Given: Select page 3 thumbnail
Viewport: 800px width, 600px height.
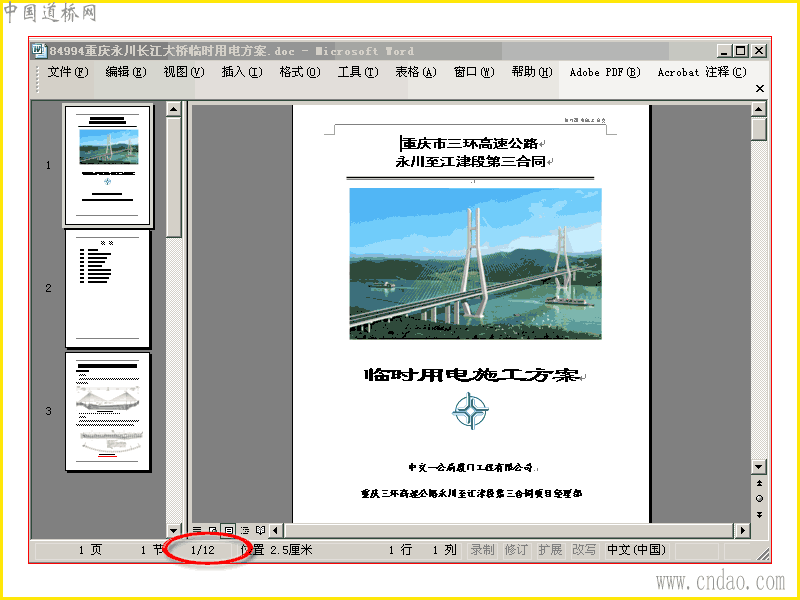Looking at the screenshot, I should (x=108, y=412).
